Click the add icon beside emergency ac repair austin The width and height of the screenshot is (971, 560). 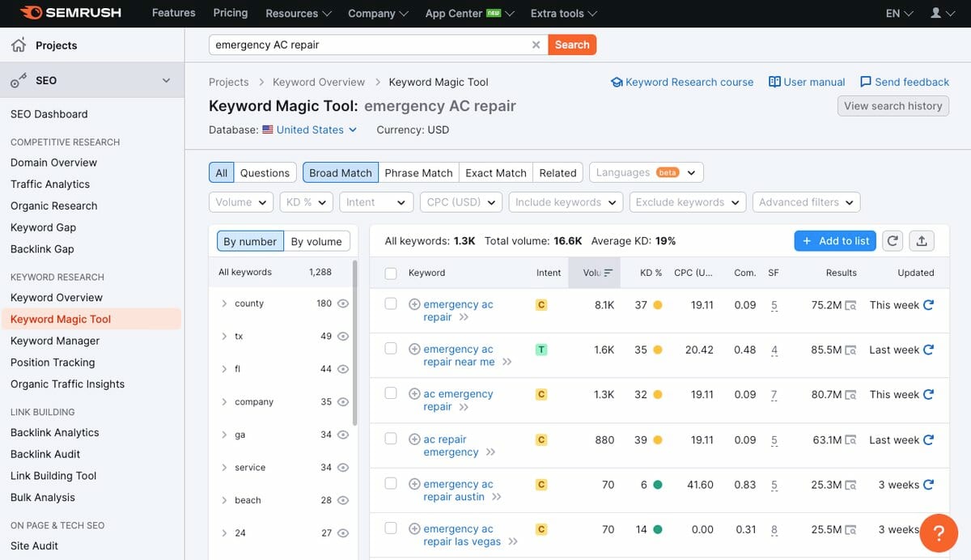click(x=414, y=484)
